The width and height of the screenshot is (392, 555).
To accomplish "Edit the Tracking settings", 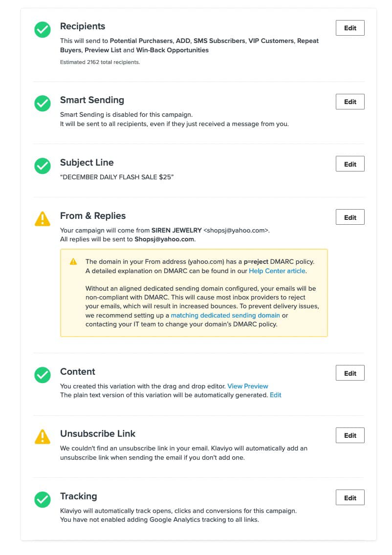I will click(350, 498).
